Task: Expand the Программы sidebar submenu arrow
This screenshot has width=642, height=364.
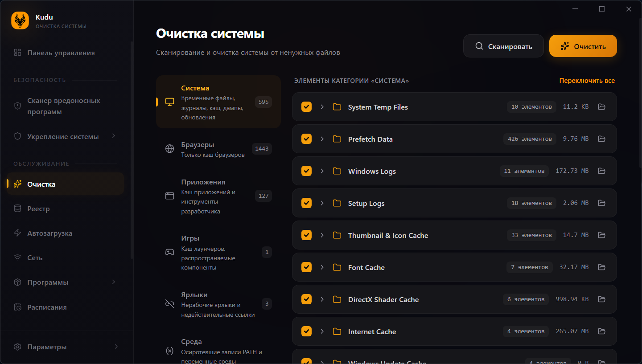Action: (x=114, y=282)
